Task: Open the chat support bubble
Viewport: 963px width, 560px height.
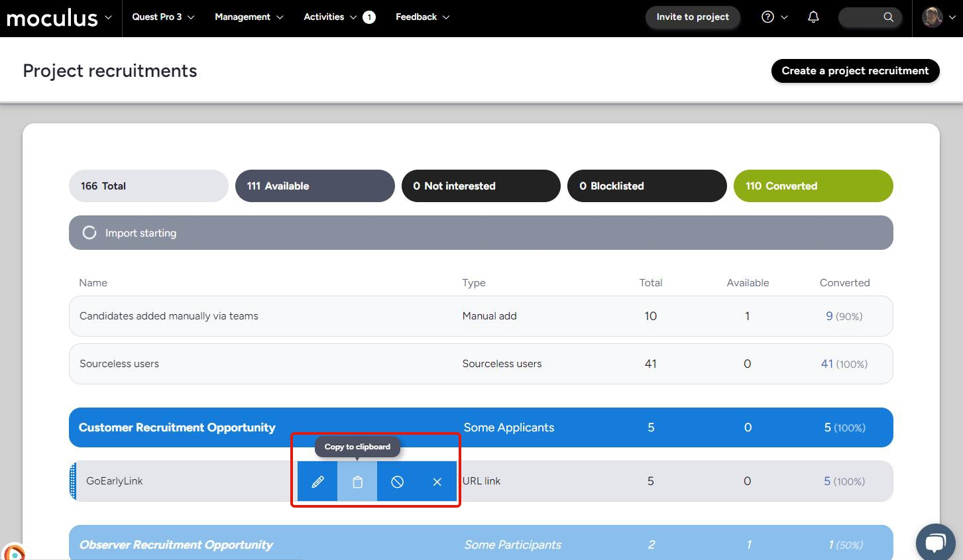Action: click(935, 543)
